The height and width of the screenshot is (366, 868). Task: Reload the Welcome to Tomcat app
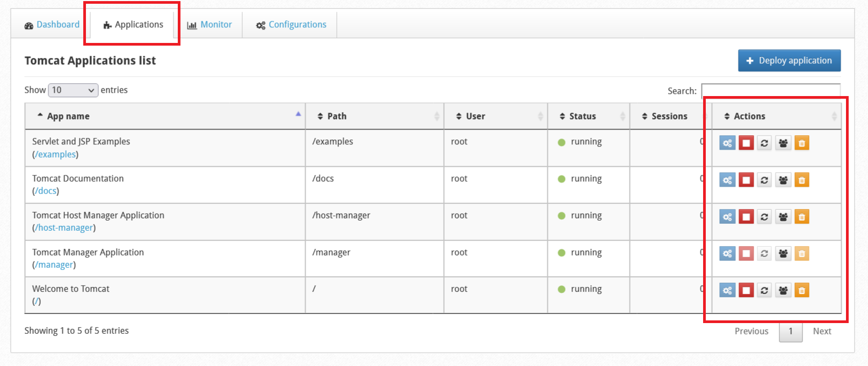[x=764, y=290]
